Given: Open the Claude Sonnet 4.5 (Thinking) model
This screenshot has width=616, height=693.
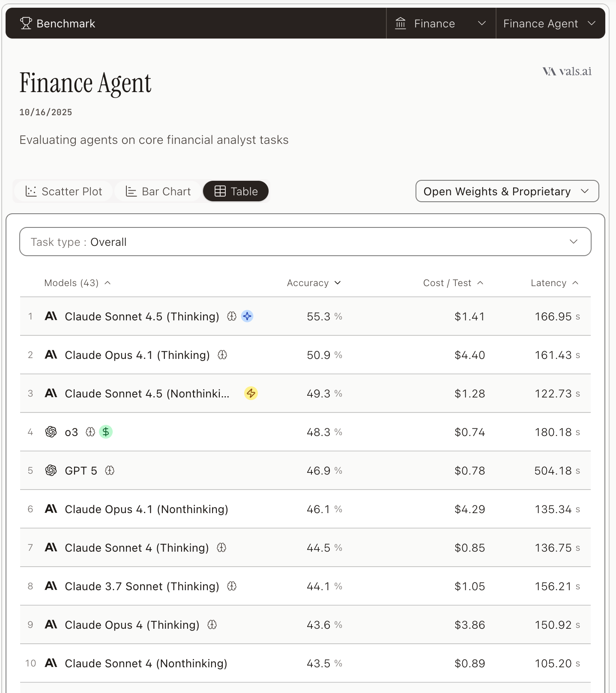Looking at the screenshot, I should 142,317.
